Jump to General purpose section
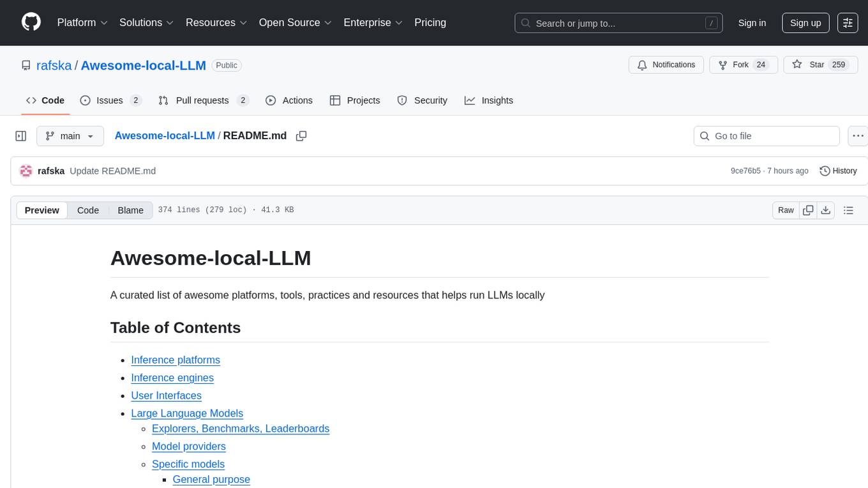Image resolution: width=868 pixels, height=488 pixels. click(x=211, y=480)
